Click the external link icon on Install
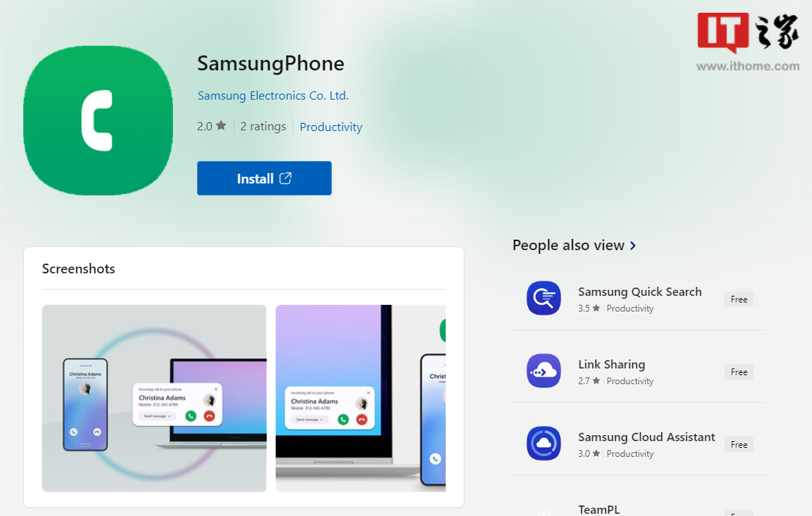The width and height of the screenshot is (812, 516). tap(285, 178)
